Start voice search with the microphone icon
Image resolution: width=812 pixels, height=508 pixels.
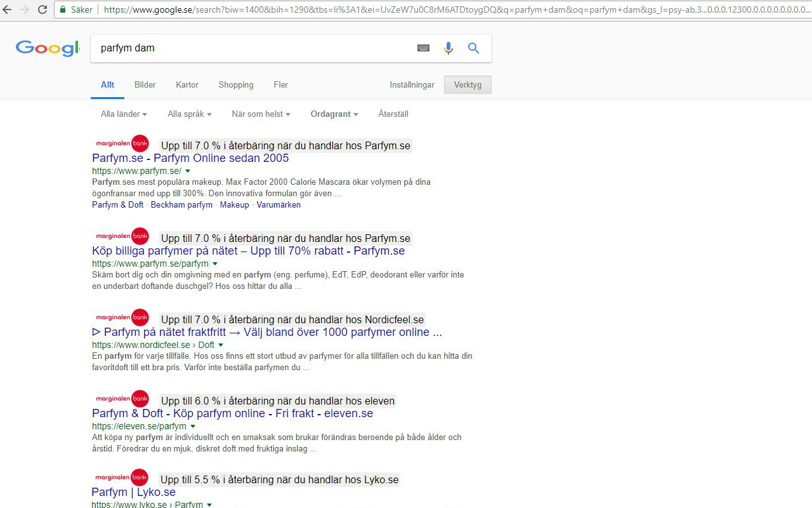click(x=449, y=48)
